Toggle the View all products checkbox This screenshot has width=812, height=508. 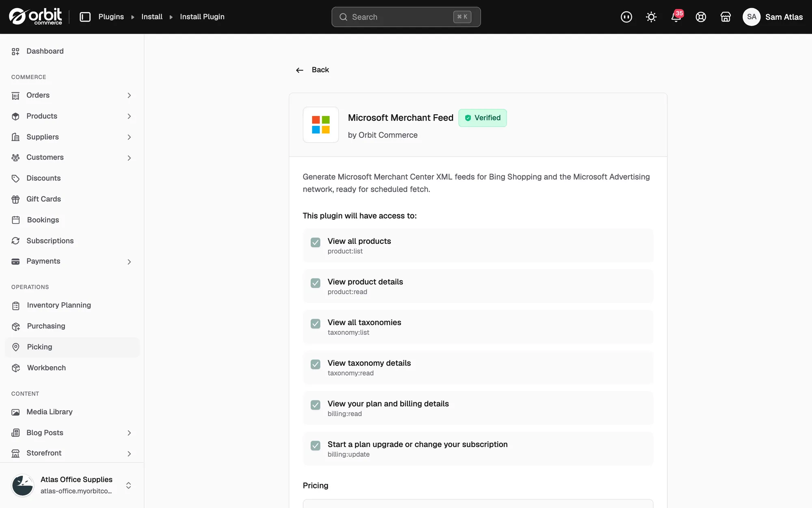click(315, 242)
